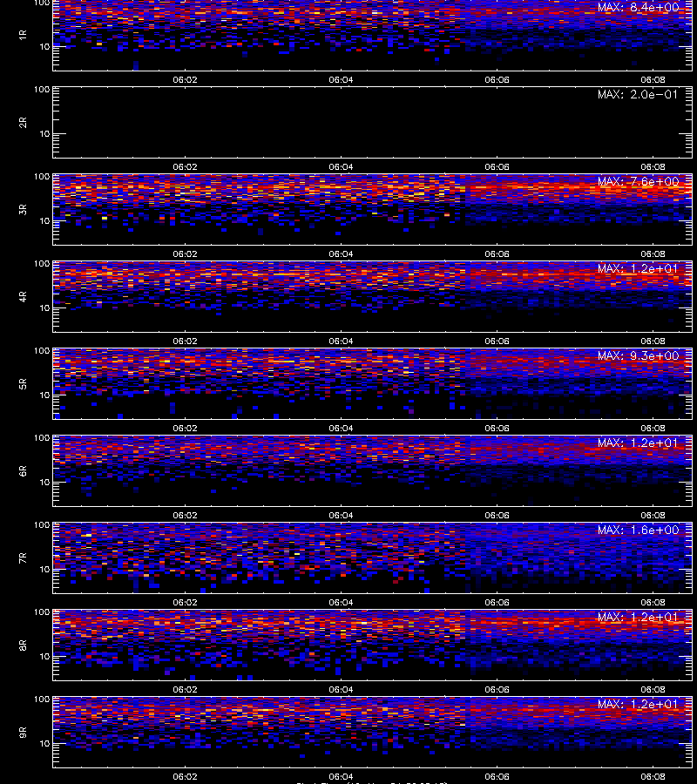Select the 'MAX: 1.2e+01' readout in panel 9R
This screenshot has height=784, width=697.
(x=638, y=705)
